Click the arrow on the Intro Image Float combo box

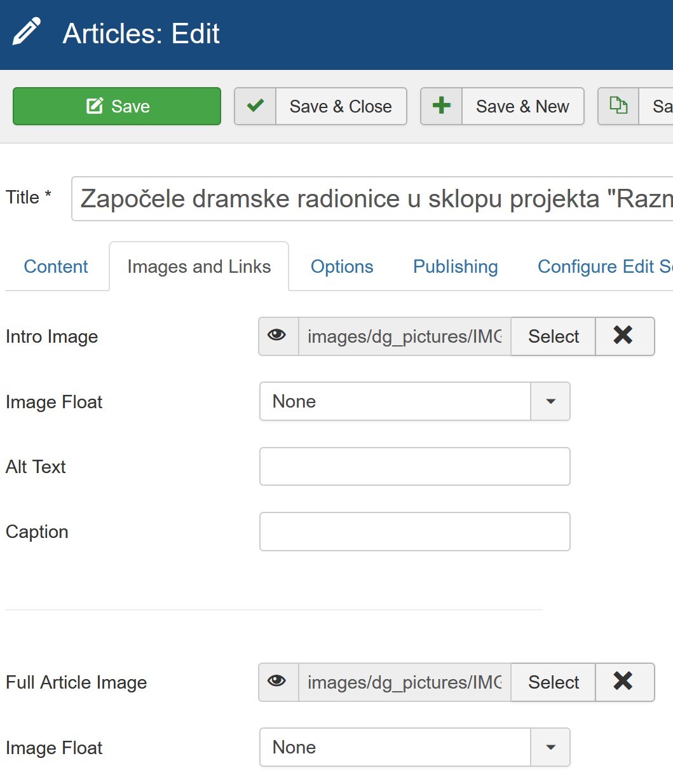pos(550,401)
